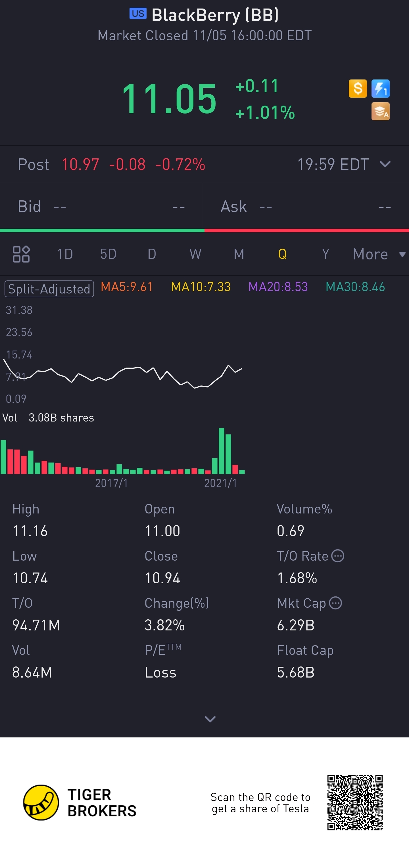Tap the Close value 10.94
This screenshot has height=868, width=409.
162,578
